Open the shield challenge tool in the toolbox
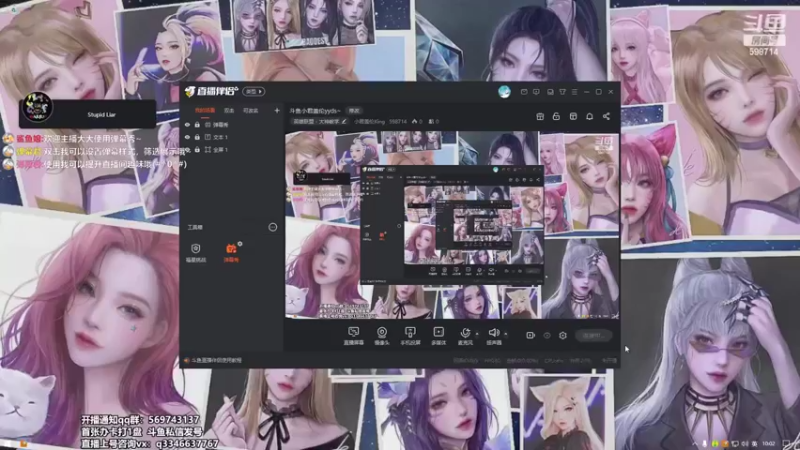 [x=195, y=253]
